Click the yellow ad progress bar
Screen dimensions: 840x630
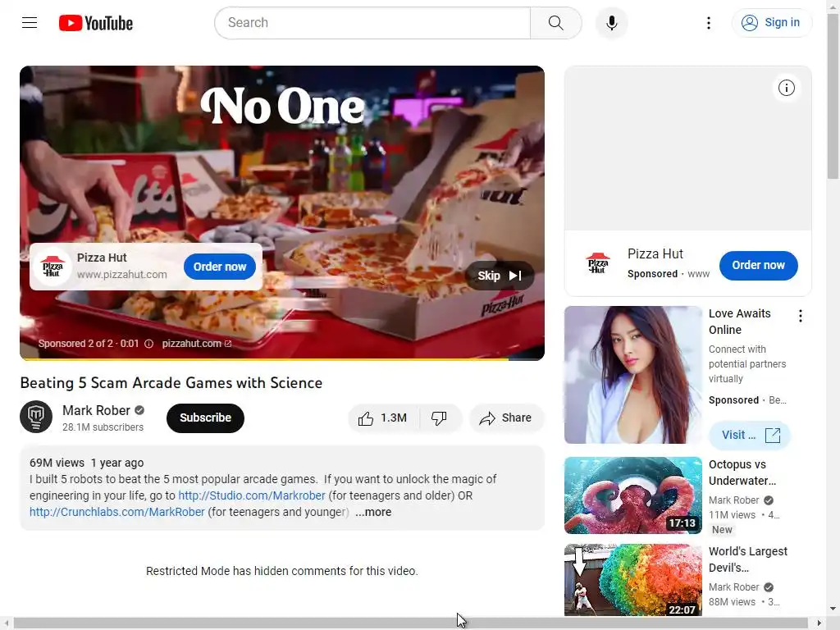(x=263, y=359)
